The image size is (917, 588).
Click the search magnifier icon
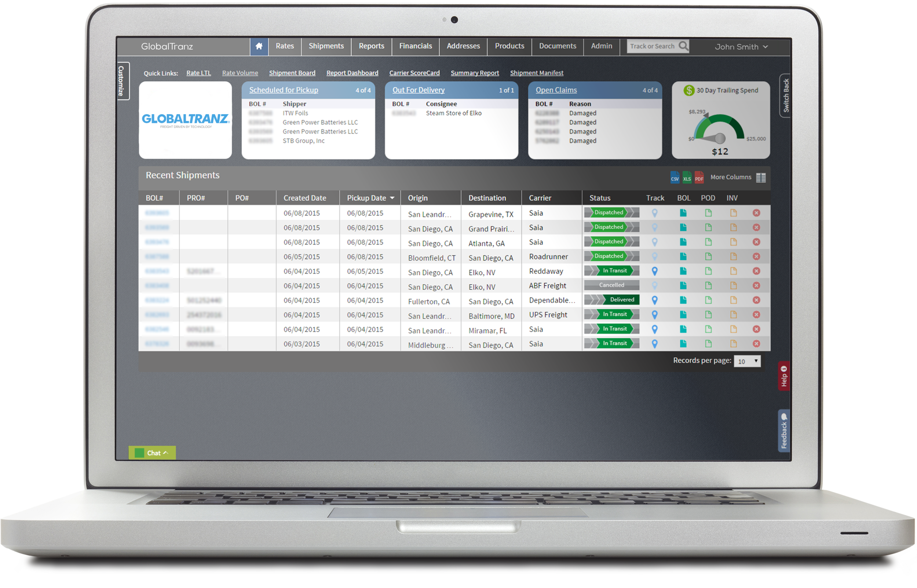point(683,46)
